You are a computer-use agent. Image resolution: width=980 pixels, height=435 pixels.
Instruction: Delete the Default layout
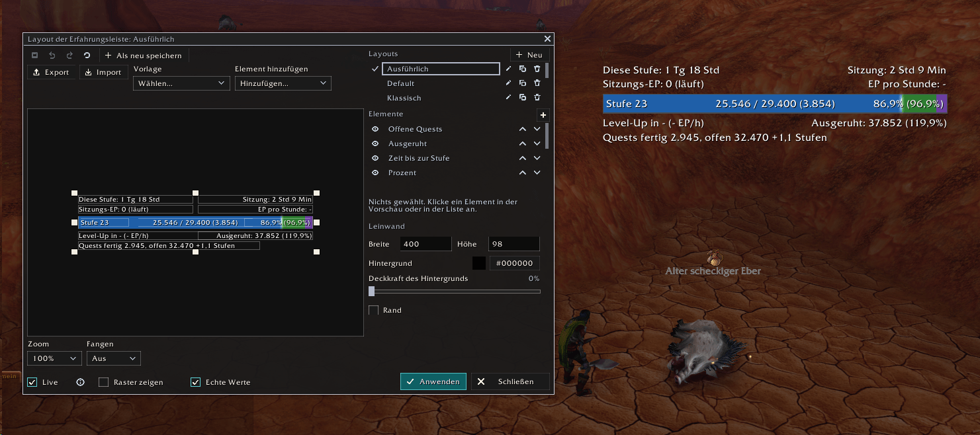coord(537,83)
